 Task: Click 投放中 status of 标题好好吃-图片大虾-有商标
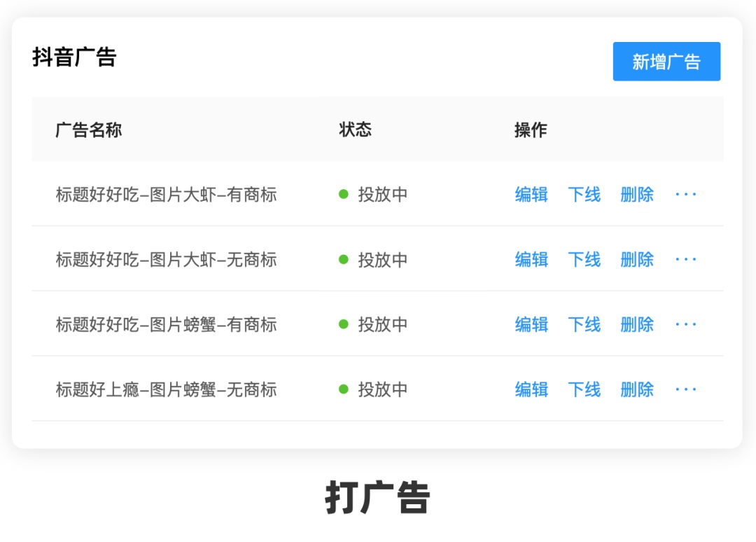(374, 195)
